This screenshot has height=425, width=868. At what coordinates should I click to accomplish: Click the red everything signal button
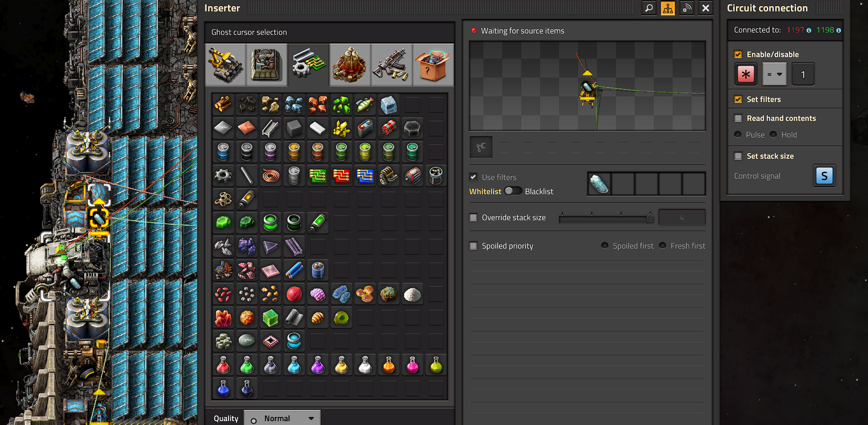[746, 74]
